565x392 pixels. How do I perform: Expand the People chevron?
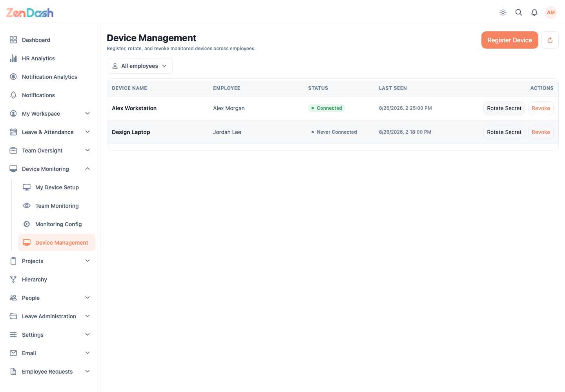(87, 298)
